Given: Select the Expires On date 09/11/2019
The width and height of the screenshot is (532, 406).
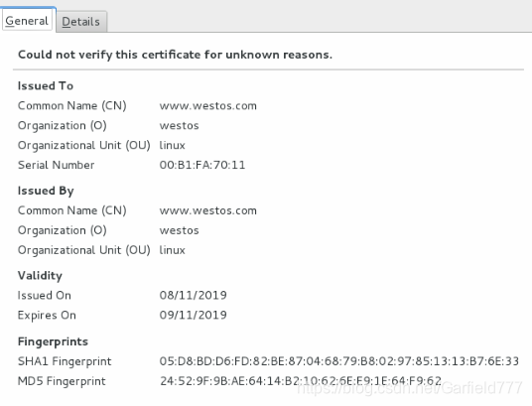Looking at the screenshot, I should coord(194,315).
